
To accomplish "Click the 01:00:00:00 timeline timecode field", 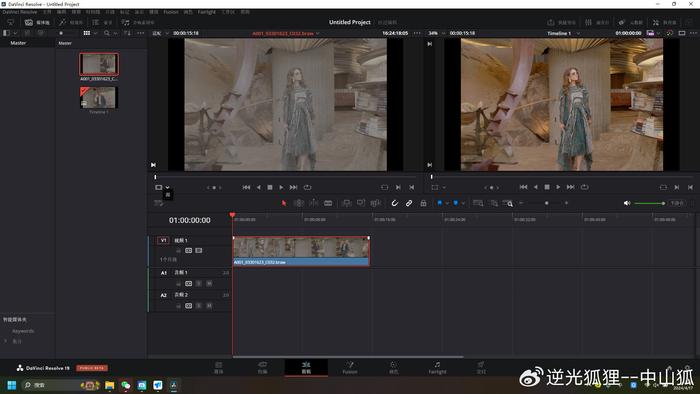I will [x=189, y=220].
